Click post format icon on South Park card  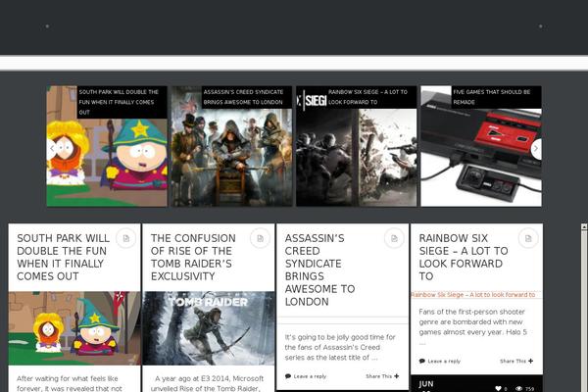[x=126, y=238]
